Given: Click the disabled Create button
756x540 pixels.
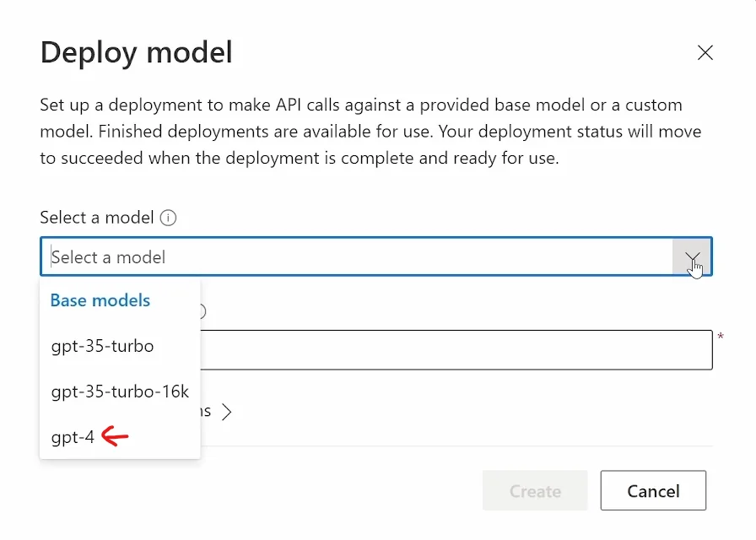Looking at the screenshot, I should click(x=535, y=490).
